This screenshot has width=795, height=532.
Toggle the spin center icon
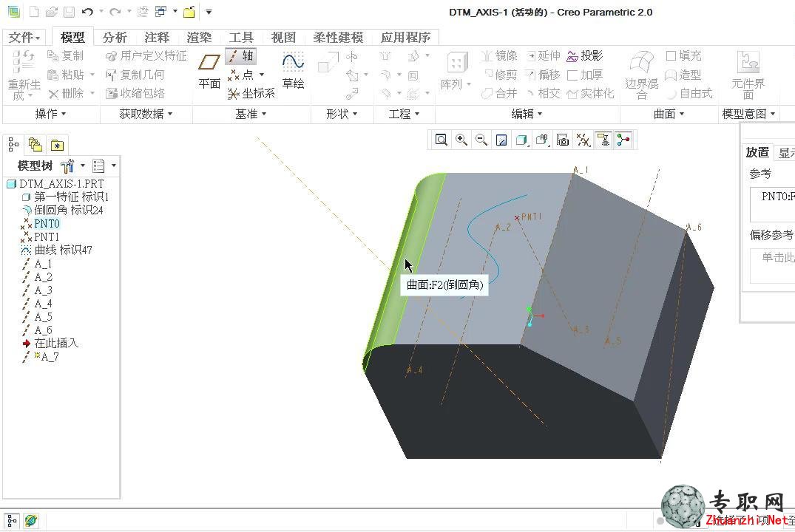(623, 140)
